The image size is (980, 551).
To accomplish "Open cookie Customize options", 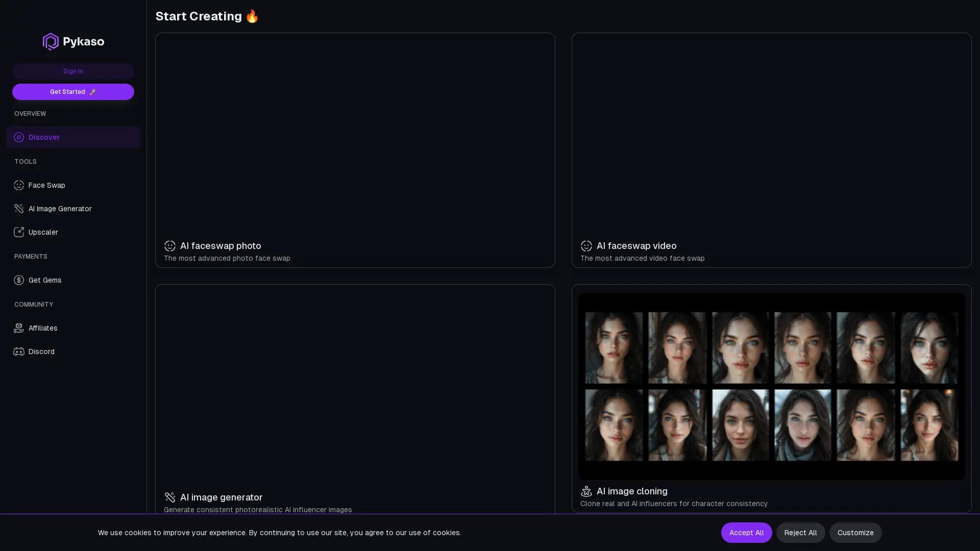I will pyautogui.click(x=855, y=532).
